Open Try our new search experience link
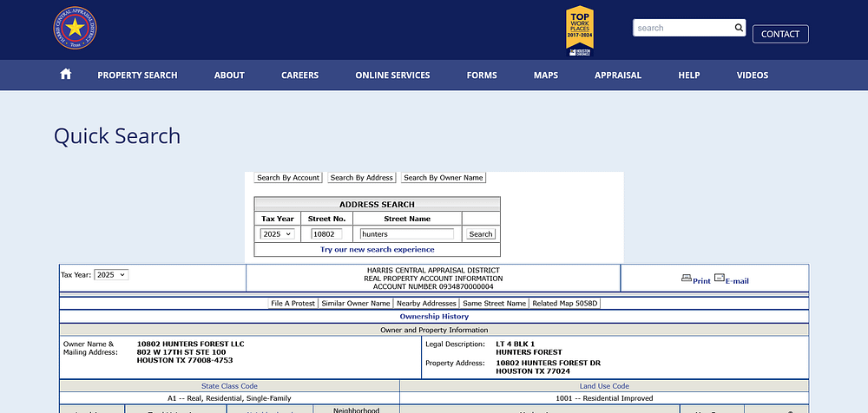Image resolution: width=868 pixels, height=413 pixels. pyautogui.click(x=377, y=250)
